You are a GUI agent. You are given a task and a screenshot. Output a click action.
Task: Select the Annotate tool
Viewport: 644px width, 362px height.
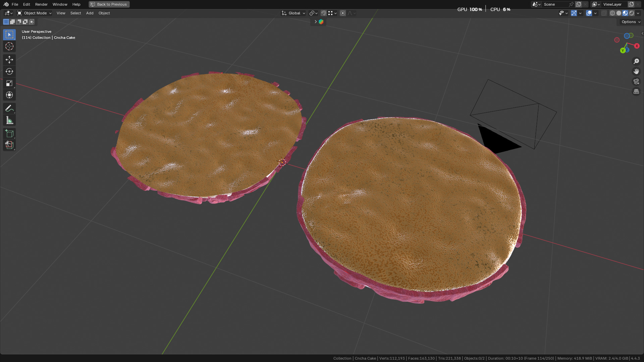click(x=9, y=108)
